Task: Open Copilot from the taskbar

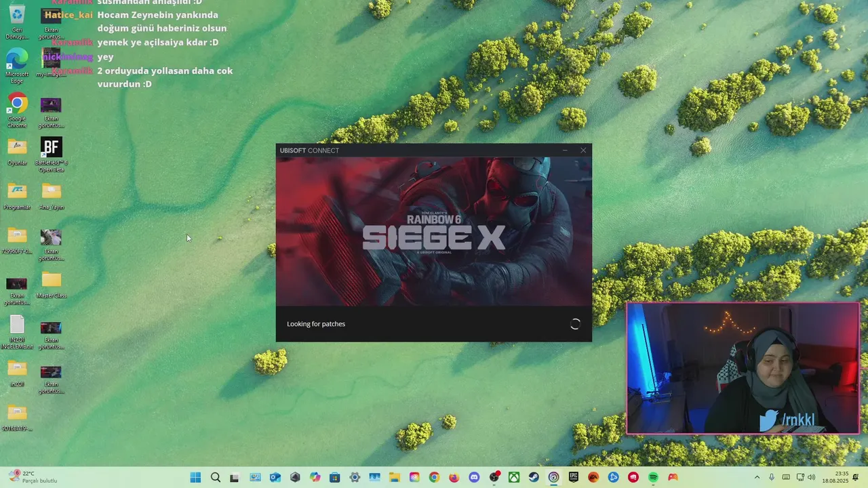Action: (x=315, y=477)
